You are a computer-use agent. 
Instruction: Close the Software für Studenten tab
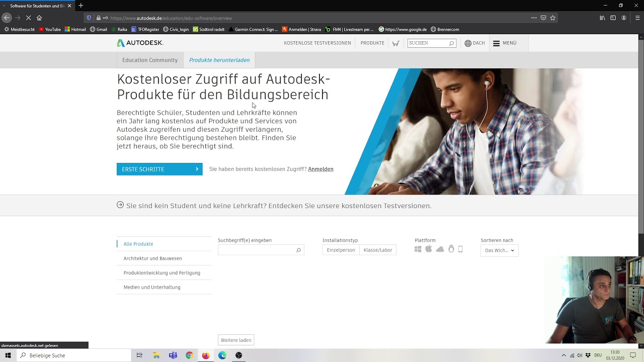point(69,6)
